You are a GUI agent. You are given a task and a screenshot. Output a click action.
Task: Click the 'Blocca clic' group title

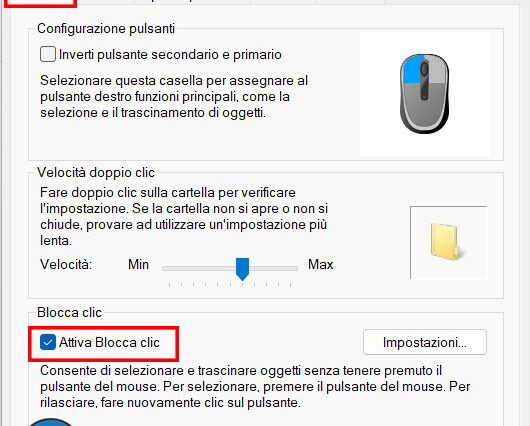(x=69, y=312)
